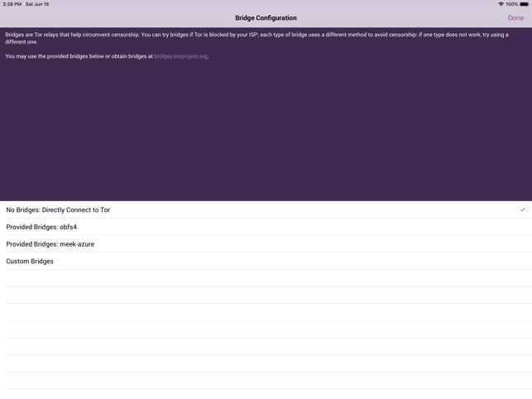Tap the Wi-Fi status icon
This screenshot has width=532, height=399.
point(501,4)
